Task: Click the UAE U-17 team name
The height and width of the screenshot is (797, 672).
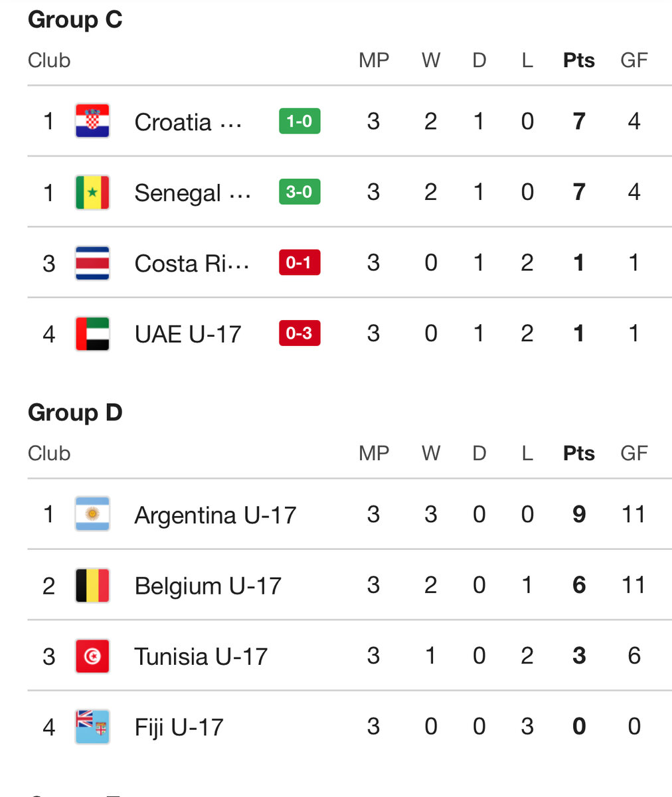Action: pos(188,334)
